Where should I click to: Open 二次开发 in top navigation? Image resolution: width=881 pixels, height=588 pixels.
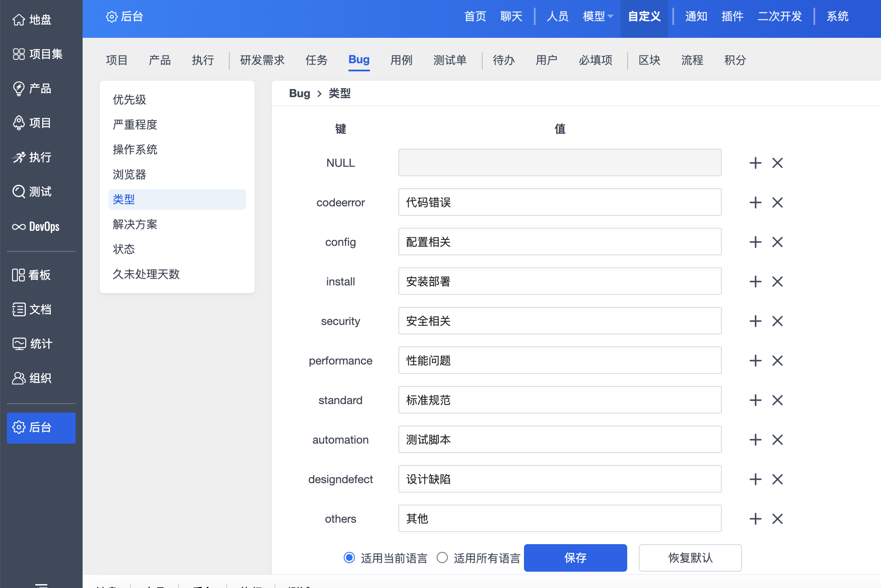click(780, 17)
